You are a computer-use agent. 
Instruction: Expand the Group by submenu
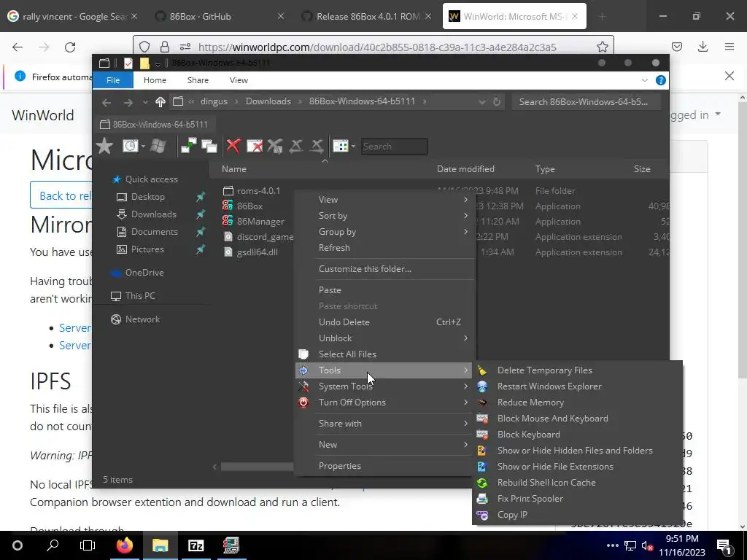pos(384,232)
